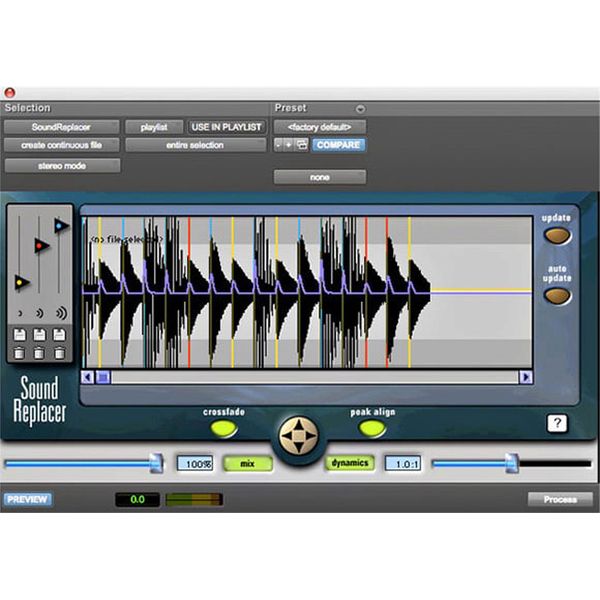Image resolution: width=600 pixels, height=600 pixels.
Task: Click the yellow threshold slider arrow
Action: click(x=22, y=282)
